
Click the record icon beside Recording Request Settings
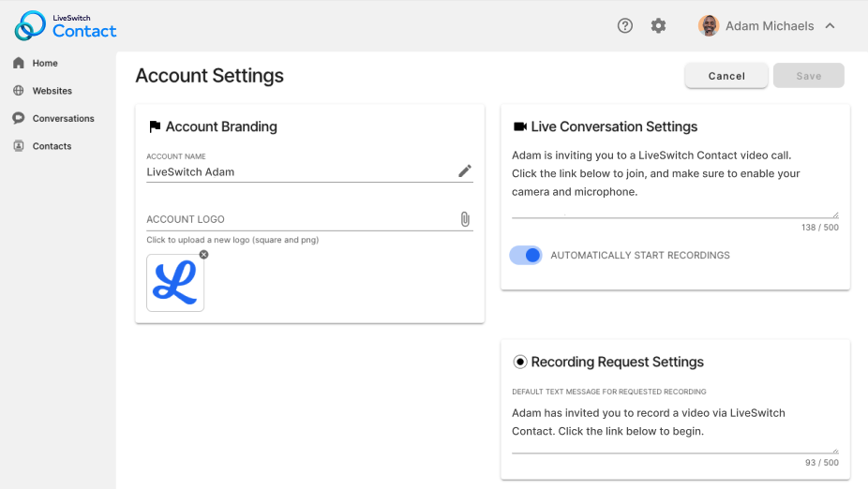pyautogui.click(x=520, y=362)
